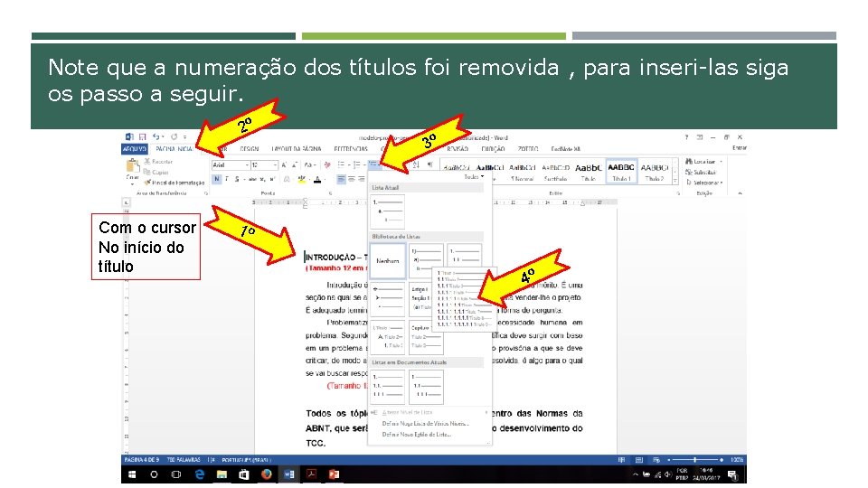
Task: Click Copiar copy command
Action: pyautogui.click(x=156, y=172)
